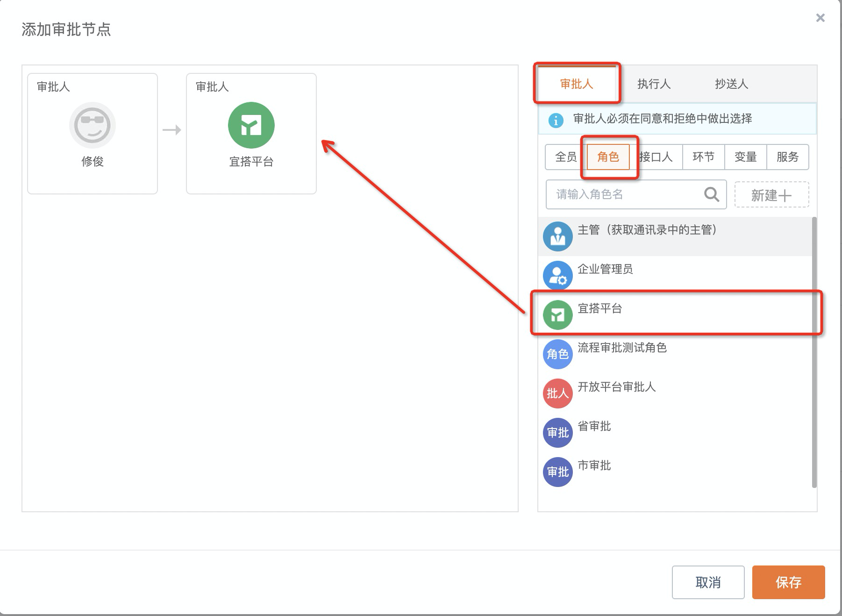Click the blue info icon in notice

(x=556, y=120)
